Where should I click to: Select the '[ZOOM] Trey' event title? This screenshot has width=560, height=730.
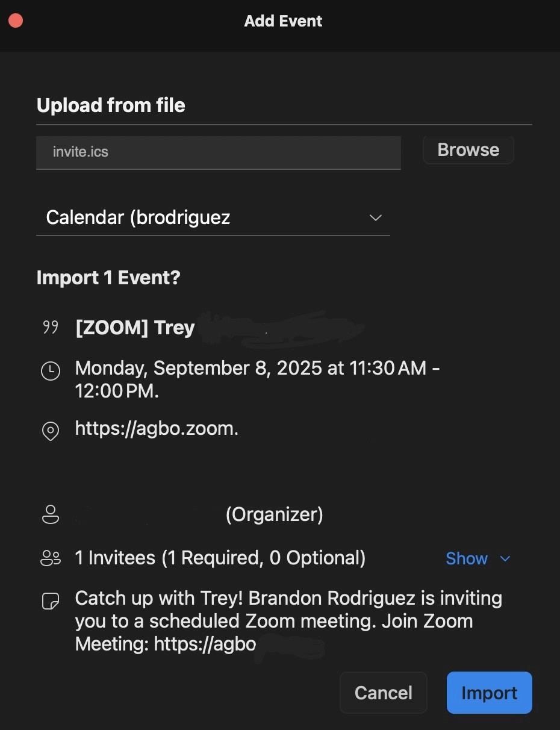click(x=135, y=328)
